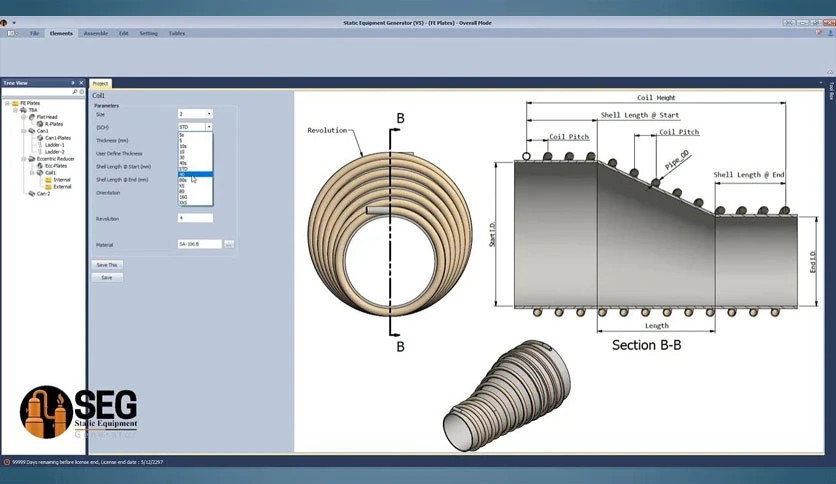The height and width of the screenshot is (484, 836).
Task: Choose 40s in the SCH list
Action: [x=195, y=163]
